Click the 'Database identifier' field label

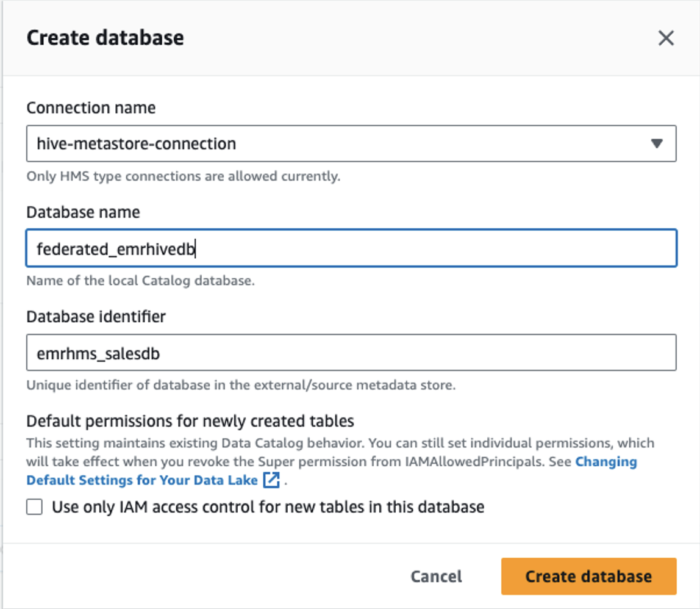[96, 317]
